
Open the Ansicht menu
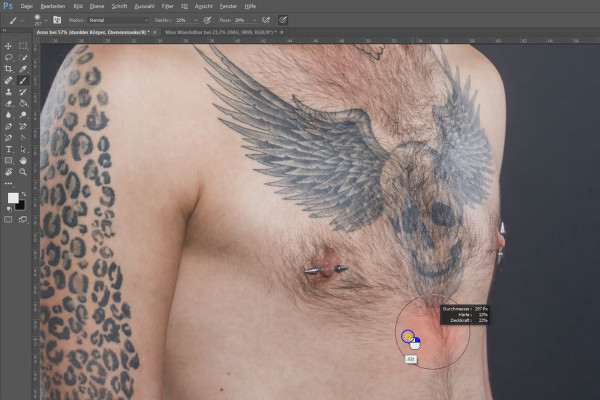[x=204, y=6]
